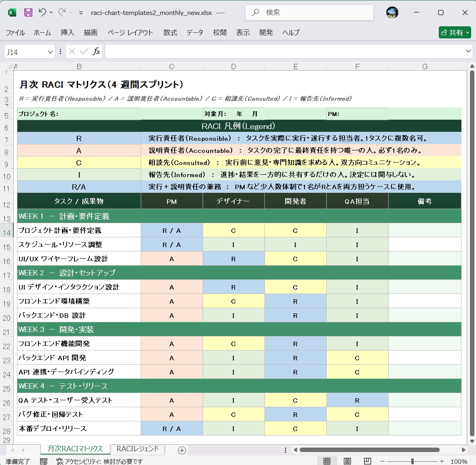Customize the Quick Access Toolbar dropdown
The image size is (476, 465).
[81, 13]
